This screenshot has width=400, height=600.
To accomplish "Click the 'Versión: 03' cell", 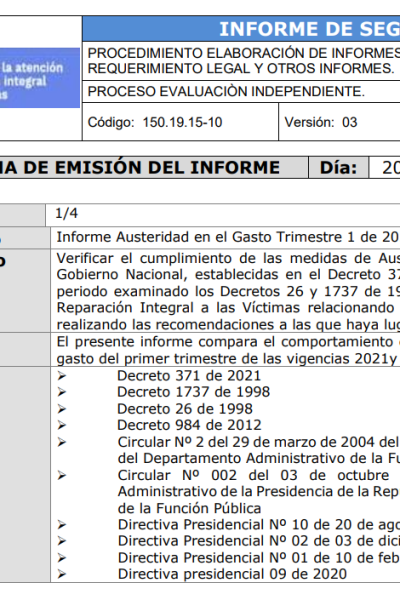I will click(x=340, y=122).
